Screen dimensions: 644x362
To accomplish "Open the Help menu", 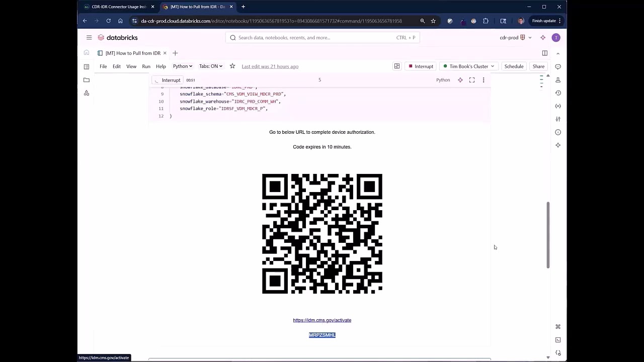I will tap(161, 66).
